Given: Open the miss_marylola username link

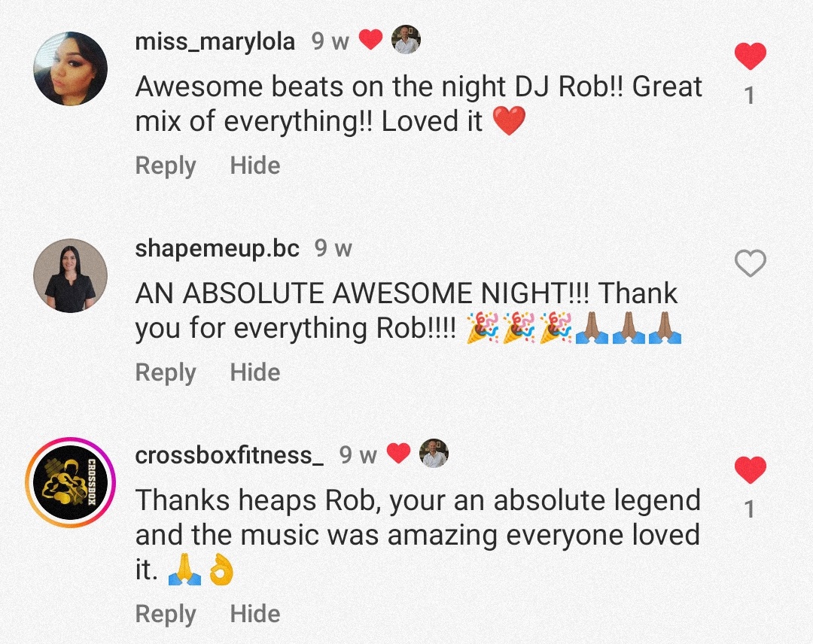Looking at the screenshot, I should (x=215, y=41).
